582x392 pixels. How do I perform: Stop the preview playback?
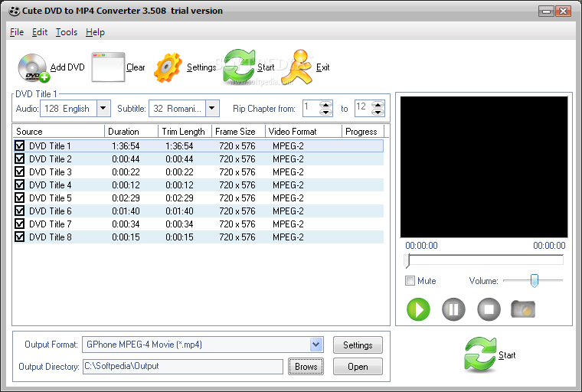pos(489,309)
